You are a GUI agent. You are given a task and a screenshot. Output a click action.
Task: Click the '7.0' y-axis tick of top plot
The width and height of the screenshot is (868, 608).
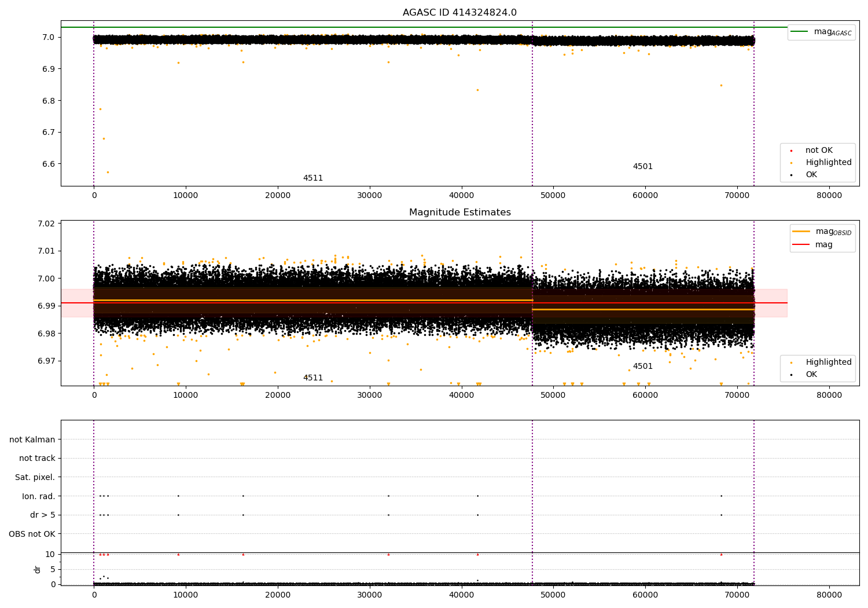click(49, 38)
